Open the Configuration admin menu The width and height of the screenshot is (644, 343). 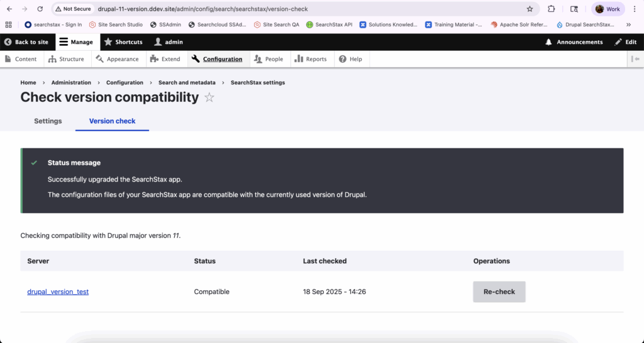[217, 59]
